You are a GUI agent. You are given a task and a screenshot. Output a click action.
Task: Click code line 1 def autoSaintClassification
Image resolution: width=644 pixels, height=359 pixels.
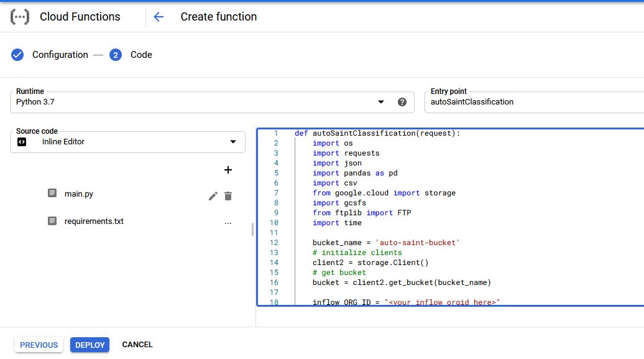pyautogui.click(x=377, y=133)
